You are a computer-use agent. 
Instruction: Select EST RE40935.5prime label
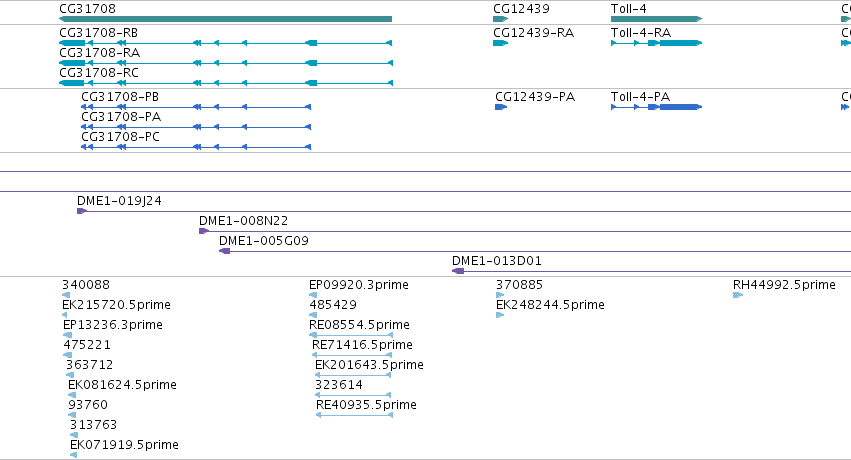pos(366,405)
